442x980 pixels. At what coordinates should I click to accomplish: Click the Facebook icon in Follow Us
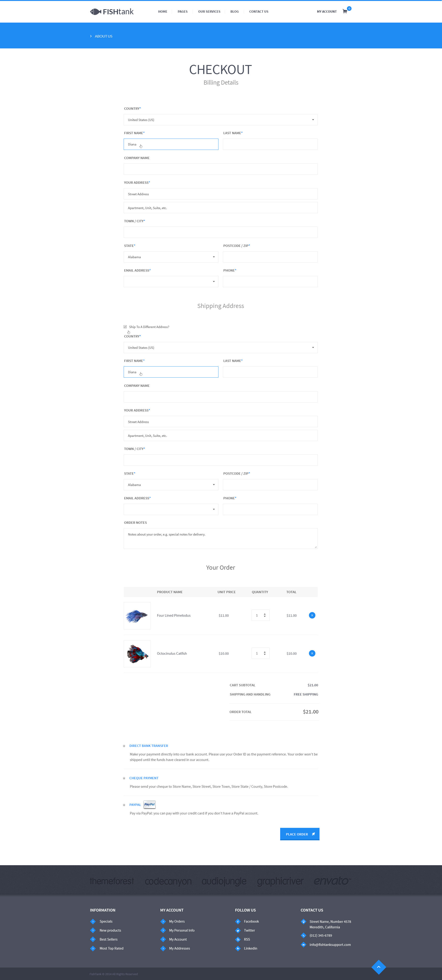(x=238, y=921)
